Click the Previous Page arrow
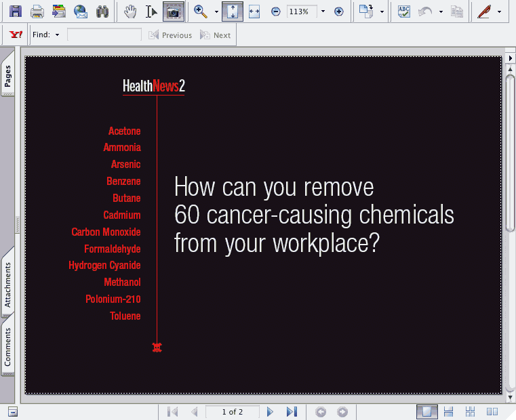The height and width of the screenshot is (420, 516). pos(195,411)
